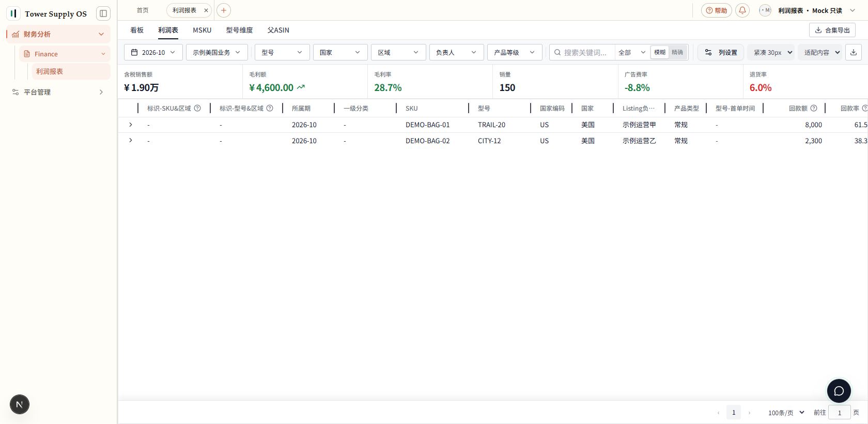Click the download icon beside 适配内容
The image size is (868, 424).
(854, 52)
